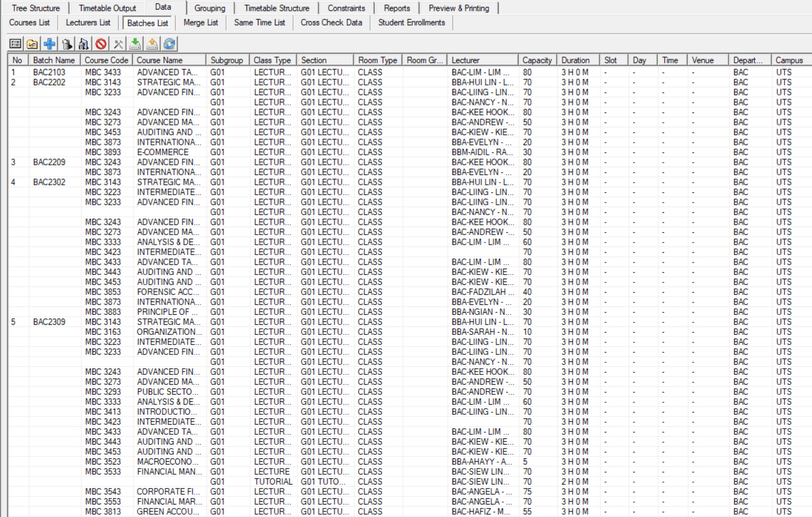
Task: Click the 2 H 0 M duration cell
Action: 575,482
